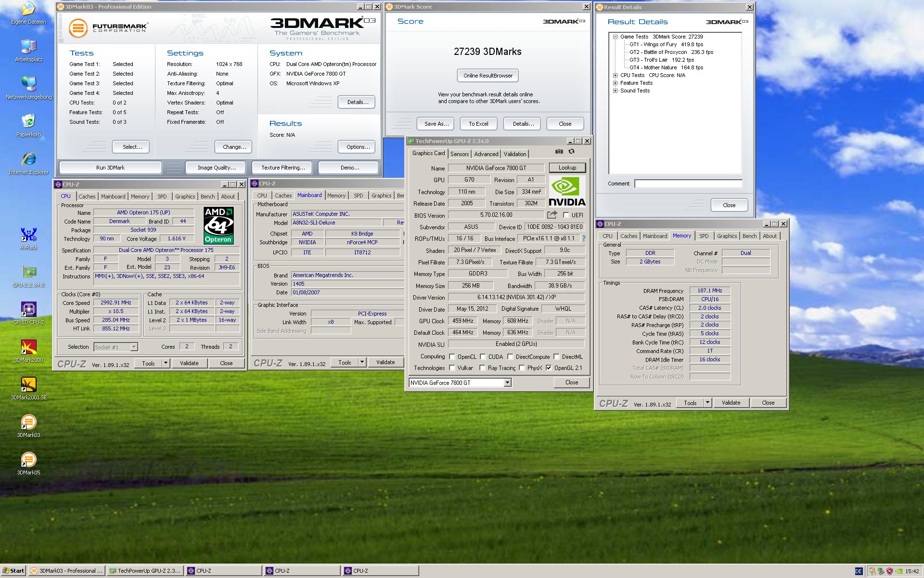Select the 3DMark03 desktop icon
924x578 pixels.
pos(28,426)
